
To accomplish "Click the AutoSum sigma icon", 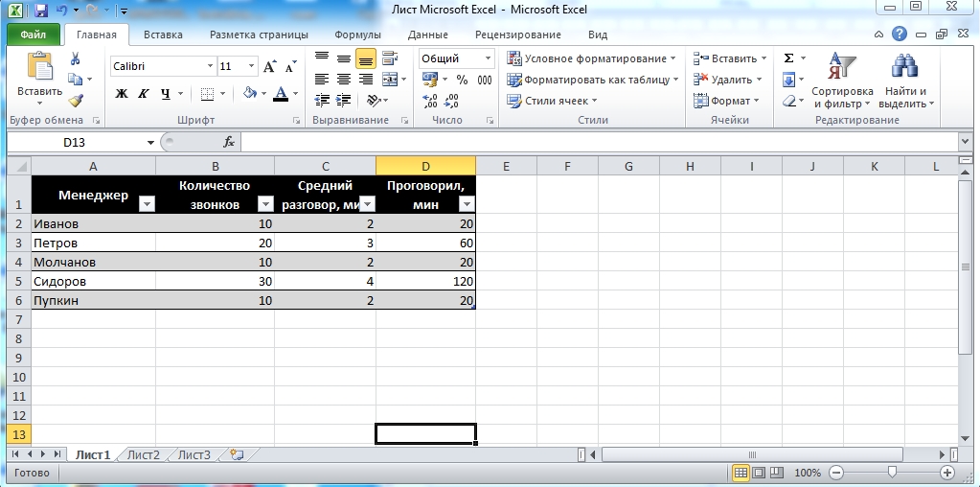I will (788, 58).
